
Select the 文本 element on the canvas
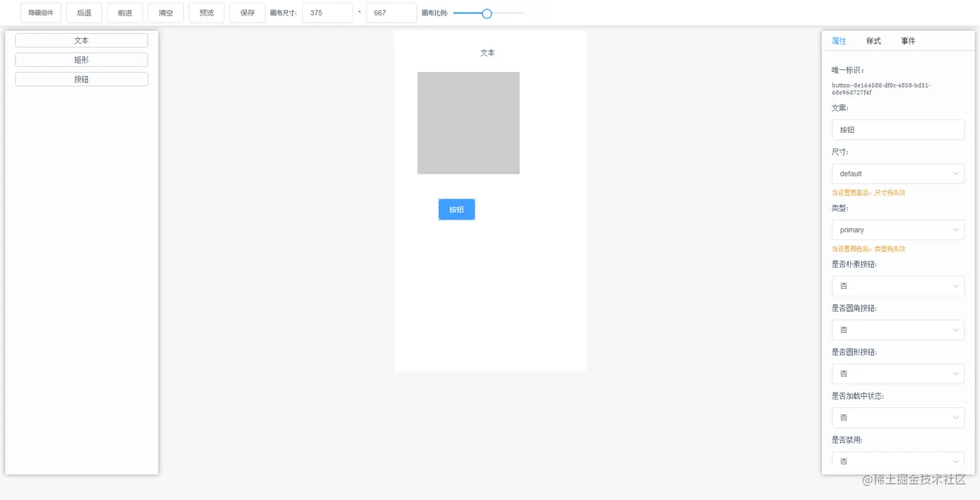(487, 53)
